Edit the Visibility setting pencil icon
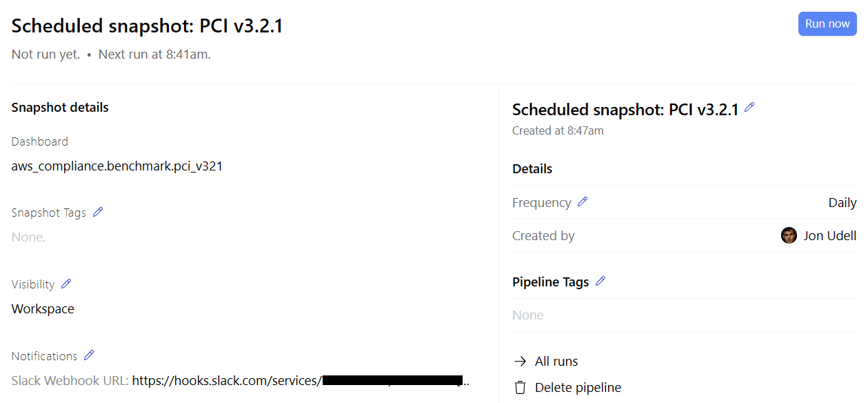Viewport: 868px width, 403px height. pyautogui.click(x=66, y=283)
